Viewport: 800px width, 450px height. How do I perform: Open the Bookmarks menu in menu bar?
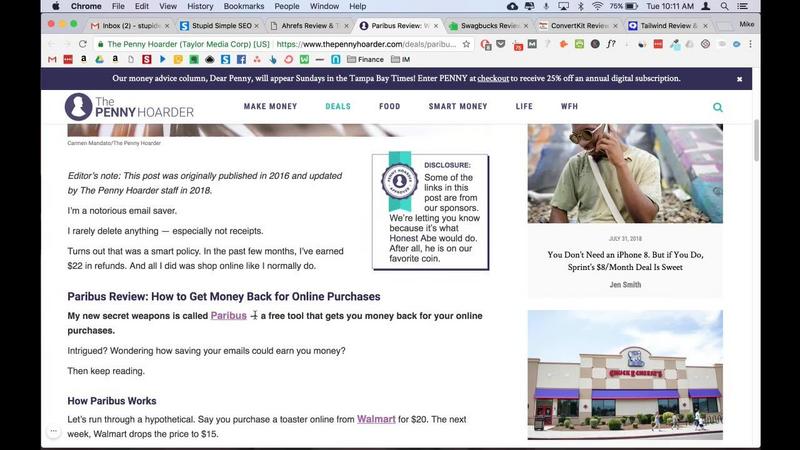[244, 6]
